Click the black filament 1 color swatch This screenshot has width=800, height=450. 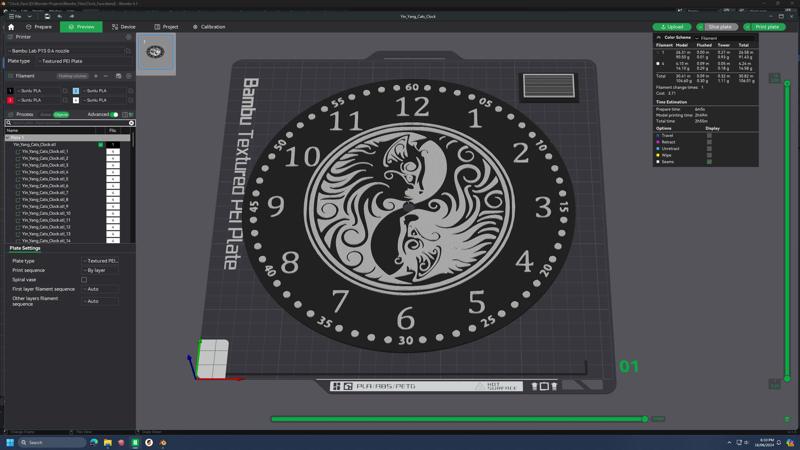tap(10, 91)
